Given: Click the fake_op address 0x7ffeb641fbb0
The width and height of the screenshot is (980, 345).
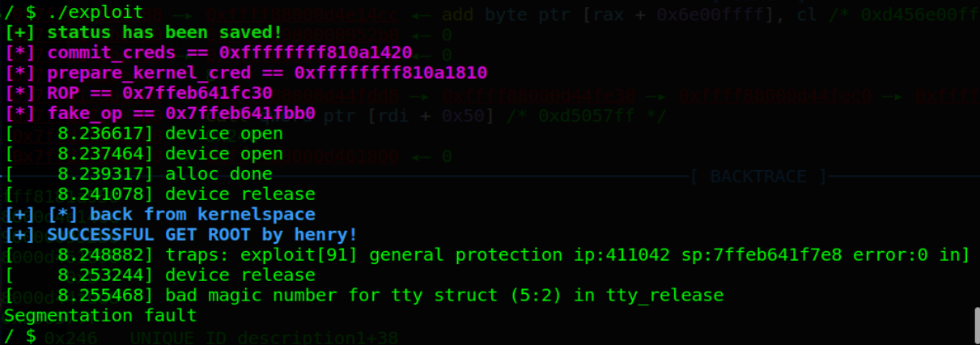Looking at the screenshot, I should pos(240,113).
